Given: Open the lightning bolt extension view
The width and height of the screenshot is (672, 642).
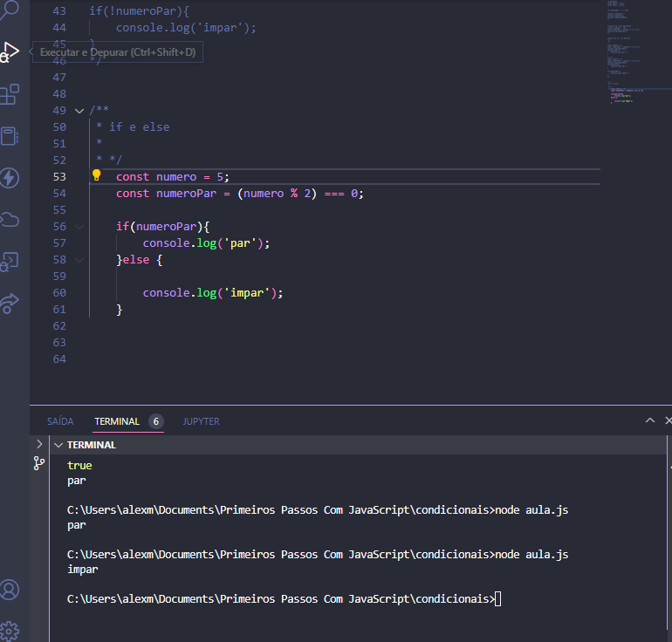Looking at the screenshot, I should 10,178.
